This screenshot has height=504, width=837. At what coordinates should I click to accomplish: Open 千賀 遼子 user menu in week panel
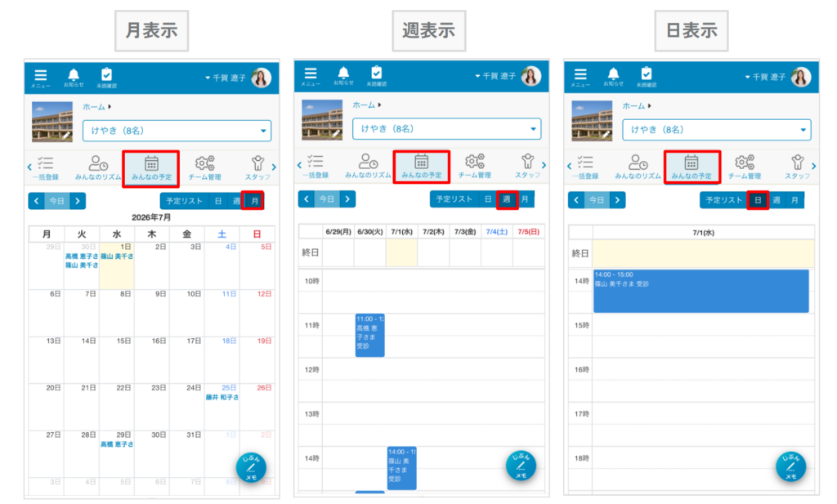(496, 76)
